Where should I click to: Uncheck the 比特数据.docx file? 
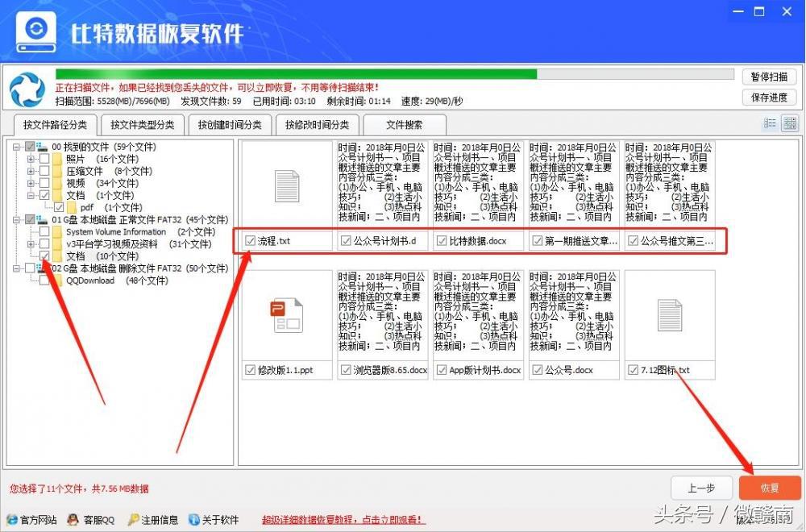pos(442,239)
